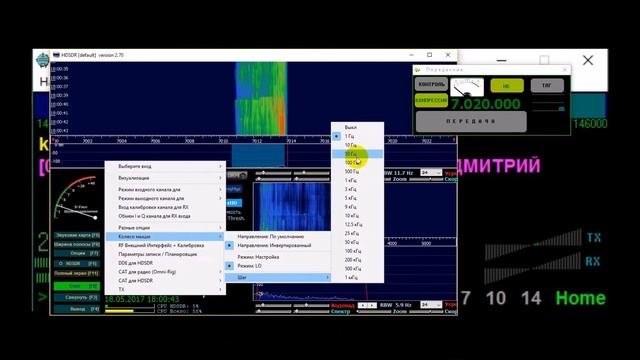The width and height of the screenshot is (640, 360).
Task: Open Опции [F7] button
Action: click(77, 253)
